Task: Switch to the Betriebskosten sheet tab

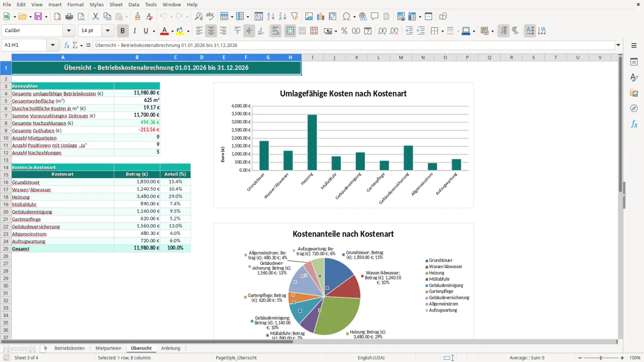Action: [69, 348]
